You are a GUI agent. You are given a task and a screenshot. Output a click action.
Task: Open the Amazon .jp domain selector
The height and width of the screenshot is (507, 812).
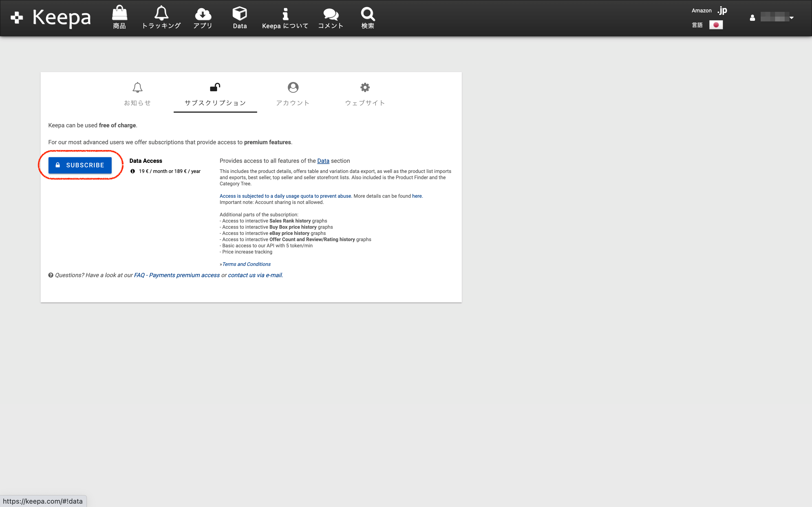722,11
